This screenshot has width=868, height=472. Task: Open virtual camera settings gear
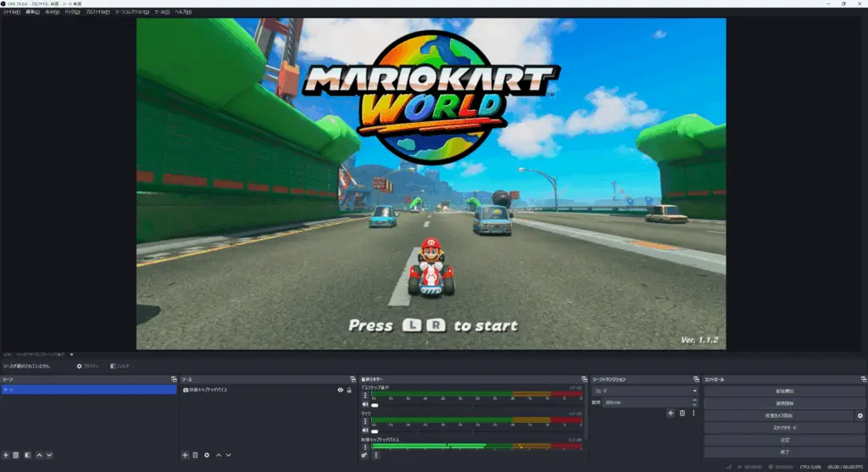(860, 415)
